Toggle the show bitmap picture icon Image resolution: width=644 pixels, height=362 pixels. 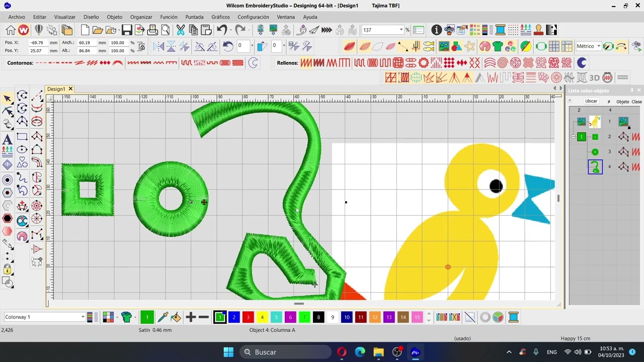[444, 47]
